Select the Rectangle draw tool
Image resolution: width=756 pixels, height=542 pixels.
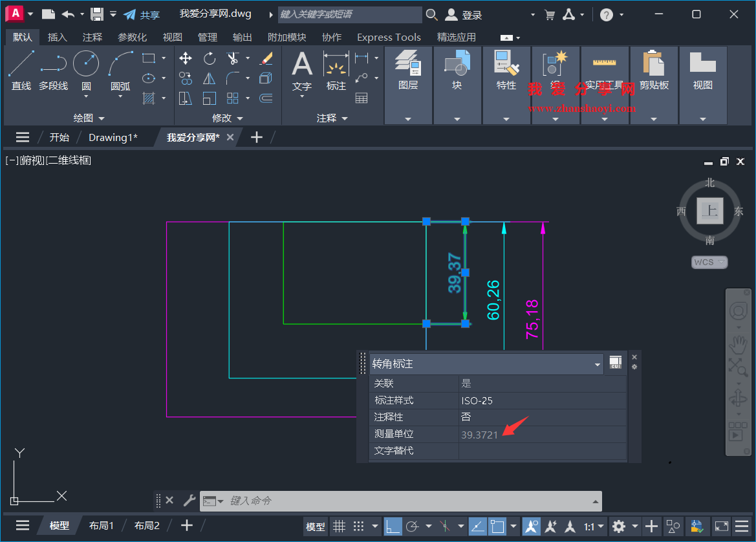149,58
